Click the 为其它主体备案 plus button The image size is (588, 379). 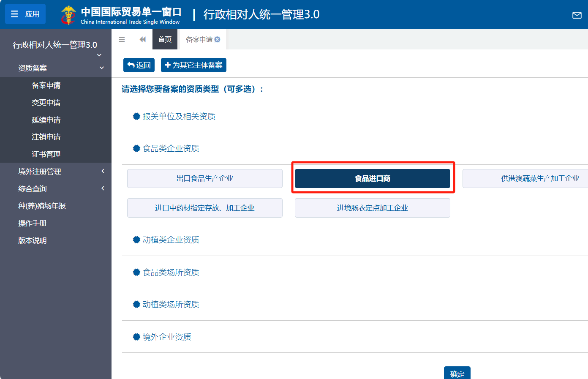pyautogui.click(x=193, y=65)
